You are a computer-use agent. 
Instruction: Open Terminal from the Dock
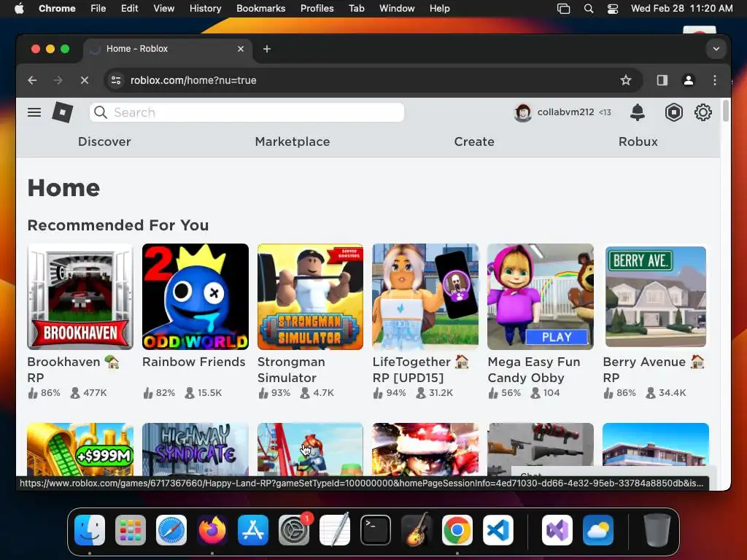[x=376, y=530]
